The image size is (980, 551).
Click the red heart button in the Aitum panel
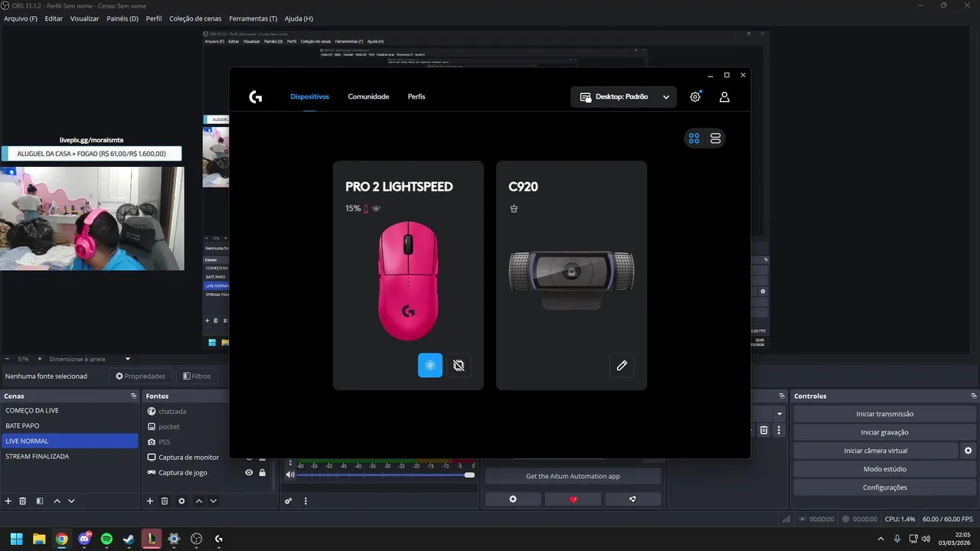point(573,500)
